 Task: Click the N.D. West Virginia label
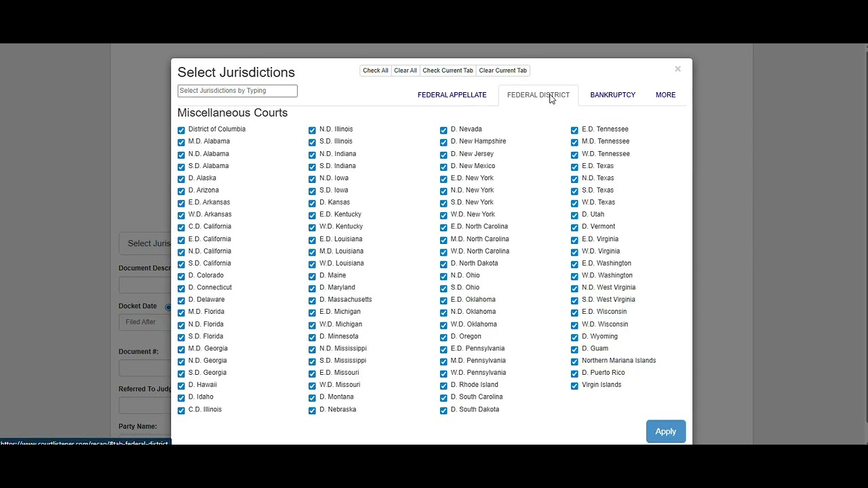[608, 287]
